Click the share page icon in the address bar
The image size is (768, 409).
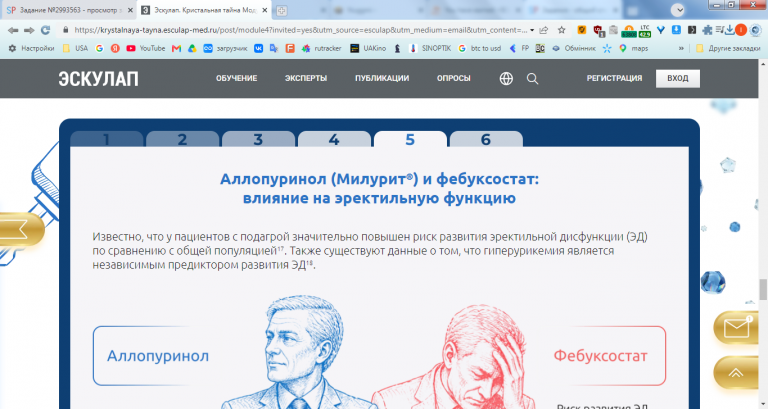pos(544,30)
